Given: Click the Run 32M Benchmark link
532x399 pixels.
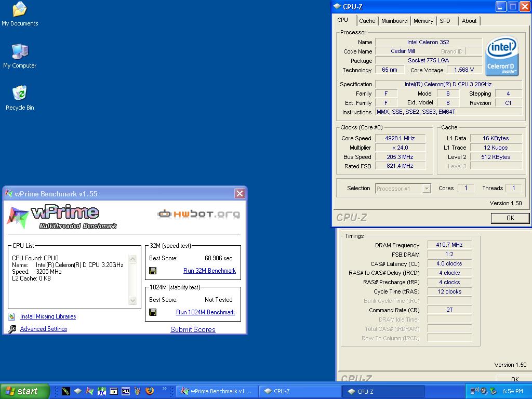Looking at the screenshot, I should point(209,271).
